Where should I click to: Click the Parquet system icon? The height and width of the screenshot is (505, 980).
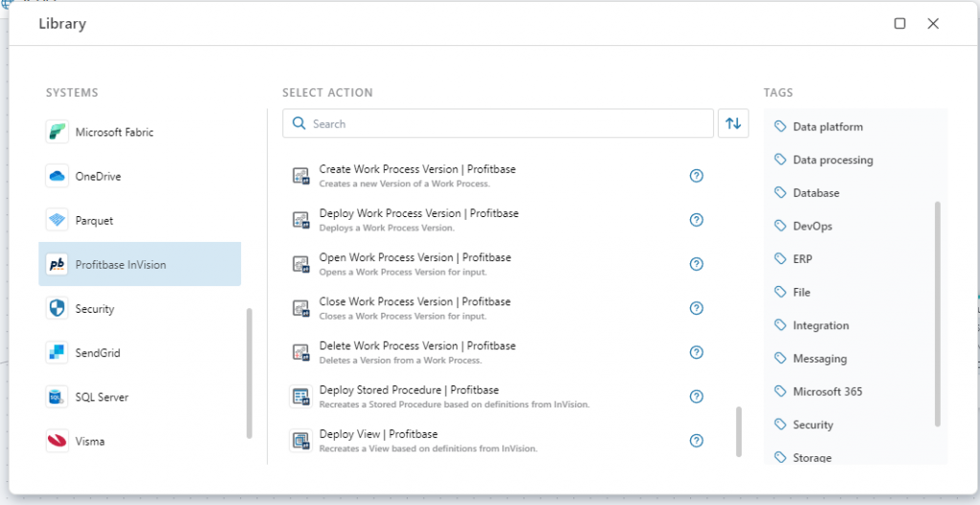[x=57, y=220]
